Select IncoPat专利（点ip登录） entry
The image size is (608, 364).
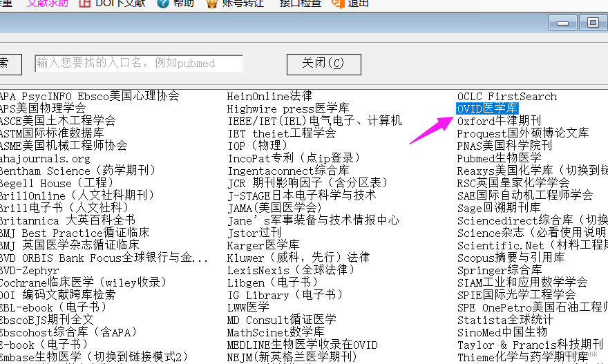(x=294, y=158)
